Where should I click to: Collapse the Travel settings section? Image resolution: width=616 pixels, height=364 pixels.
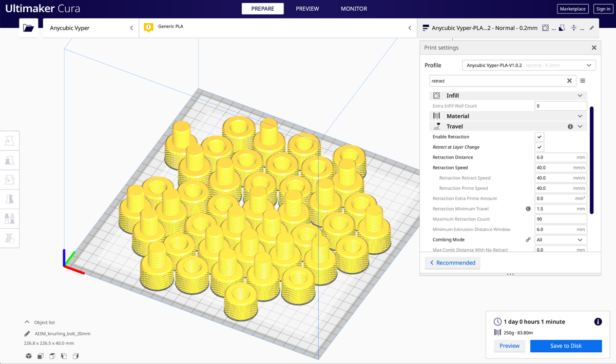[580, 126]
